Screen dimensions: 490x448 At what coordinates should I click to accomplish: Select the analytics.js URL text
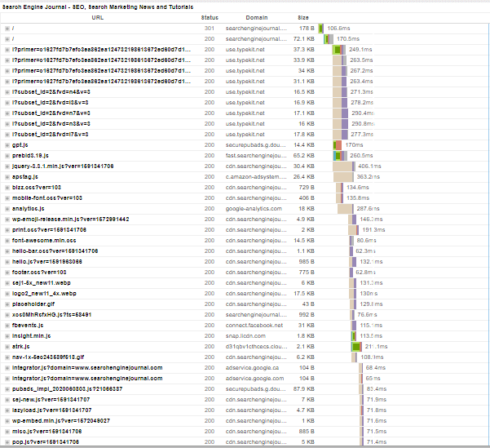pyautogui.click(x=28, y=209)
